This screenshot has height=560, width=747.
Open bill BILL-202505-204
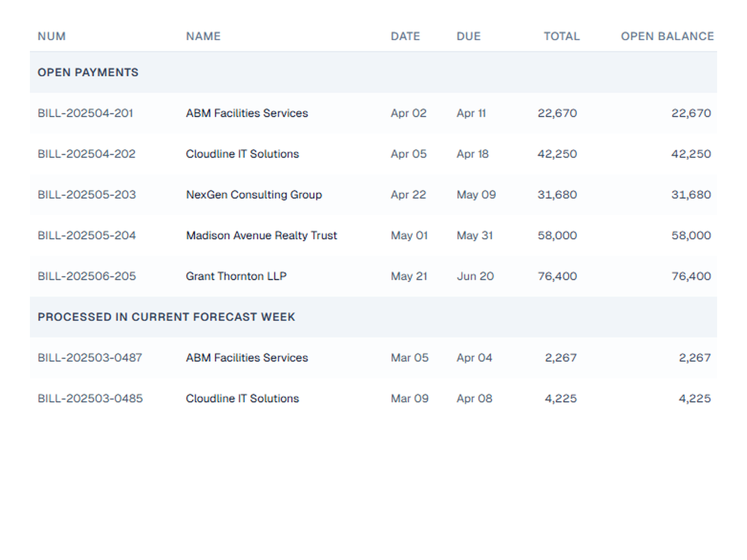coord(87,235)
